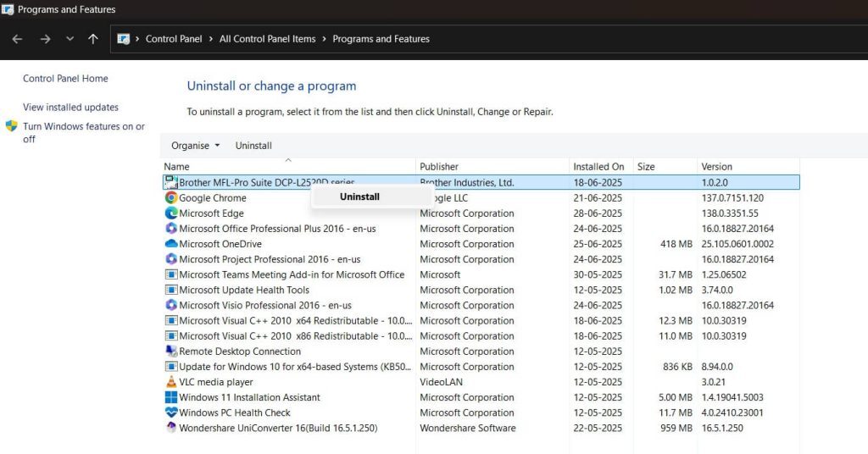Screen dimensions: 868x454
Task: Open View installed updates link
Action: 70,108
